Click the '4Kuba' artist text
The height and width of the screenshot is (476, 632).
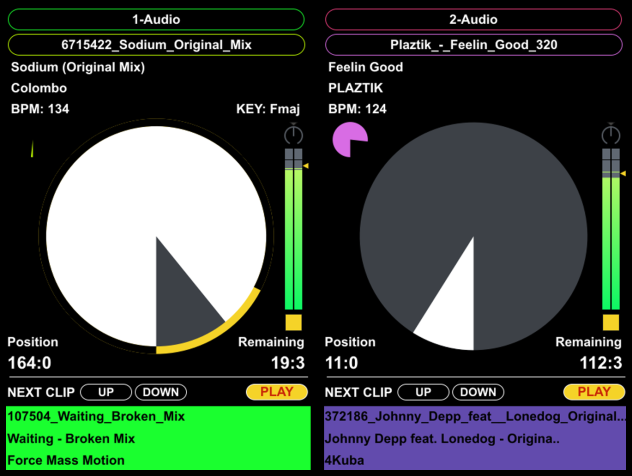[344, 460]
